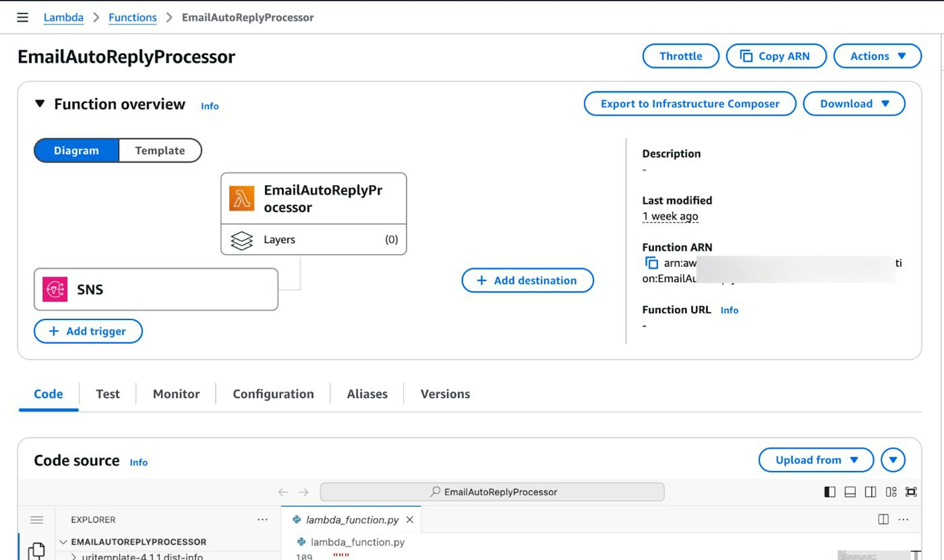The width and height of the screenshot is (944, 560).
Task: Click the EmailAutoReplyProcessor search bar
Action: (x=493, y=492)
